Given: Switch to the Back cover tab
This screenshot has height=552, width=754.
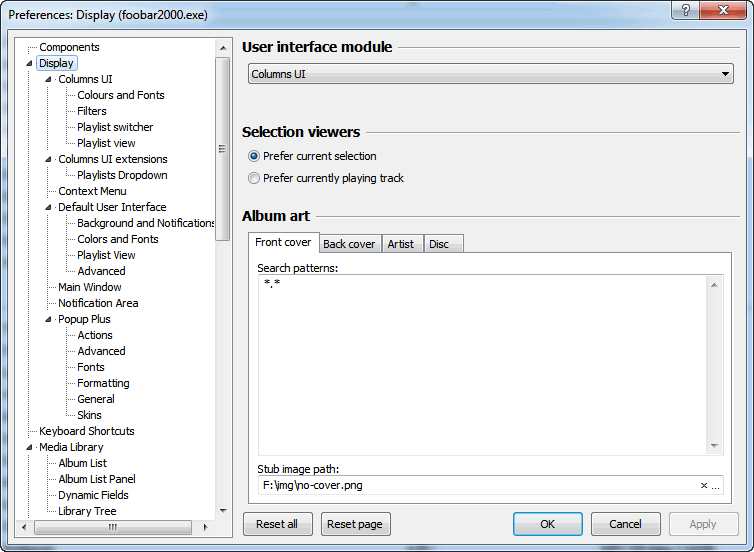Looking at the screenshot, I should (349, 244).
